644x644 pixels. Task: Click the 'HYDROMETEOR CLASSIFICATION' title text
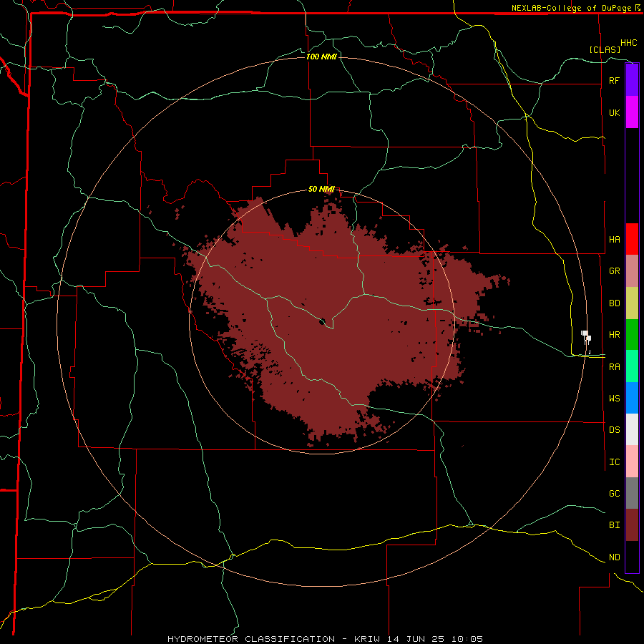(251, 639)
